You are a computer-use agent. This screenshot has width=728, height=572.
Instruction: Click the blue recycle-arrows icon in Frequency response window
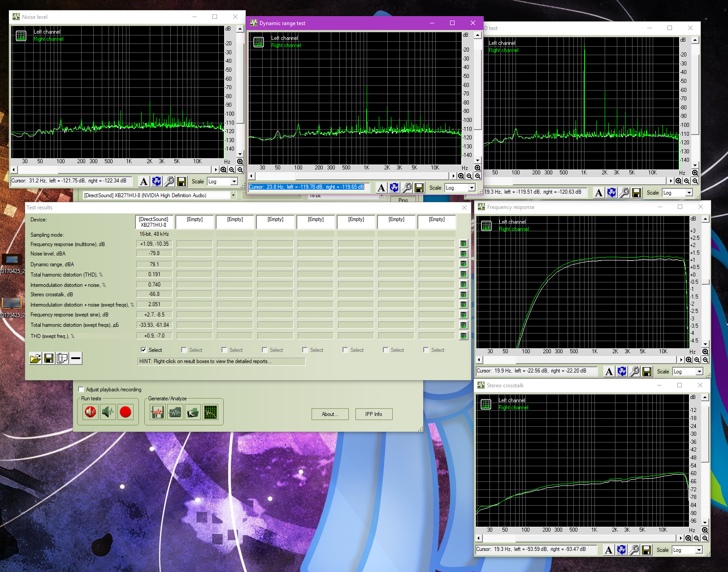pos(622,372)
